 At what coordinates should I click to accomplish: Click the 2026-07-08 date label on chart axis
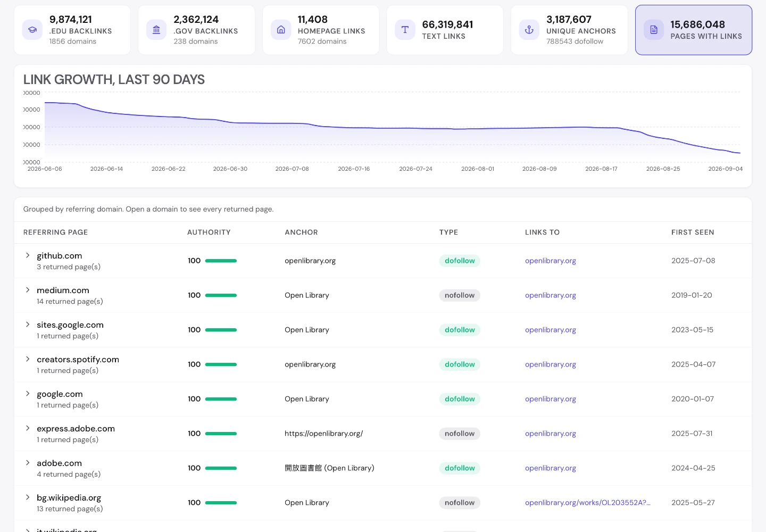(x=292, y=169)
